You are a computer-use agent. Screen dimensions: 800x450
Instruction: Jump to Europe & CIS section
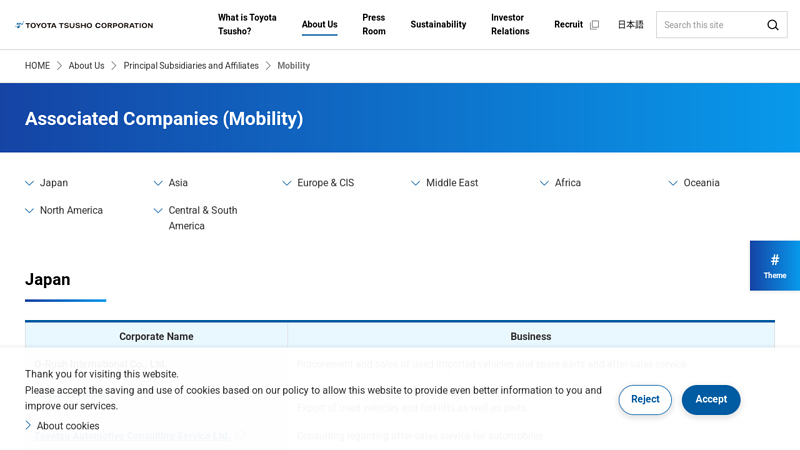click(325, 183)
